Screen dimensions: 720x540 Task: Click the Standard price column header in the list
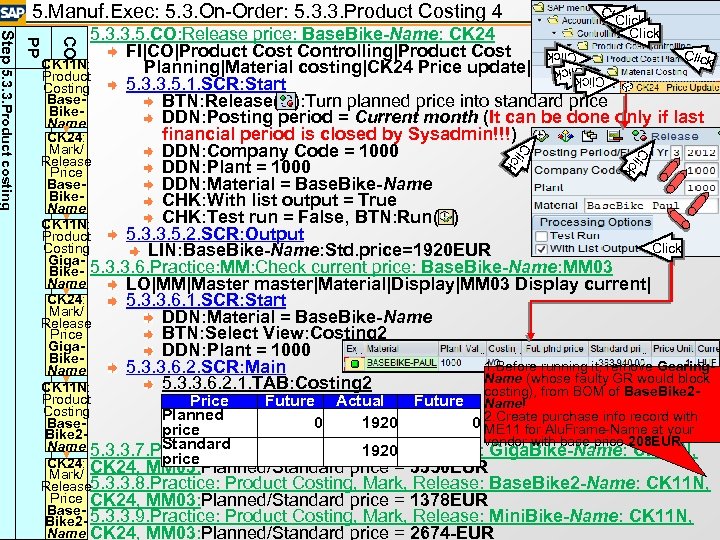pos(618,349)
